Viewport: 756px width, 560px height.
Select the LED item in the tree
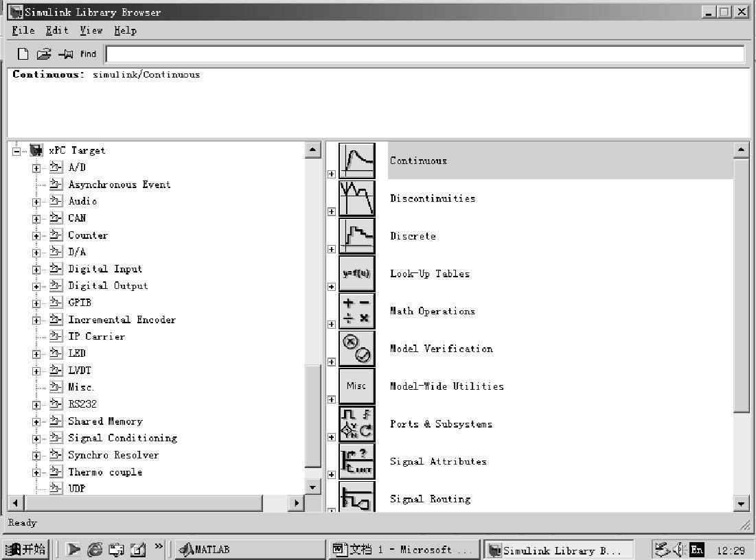pyautogui.click(x=77, y=353)
